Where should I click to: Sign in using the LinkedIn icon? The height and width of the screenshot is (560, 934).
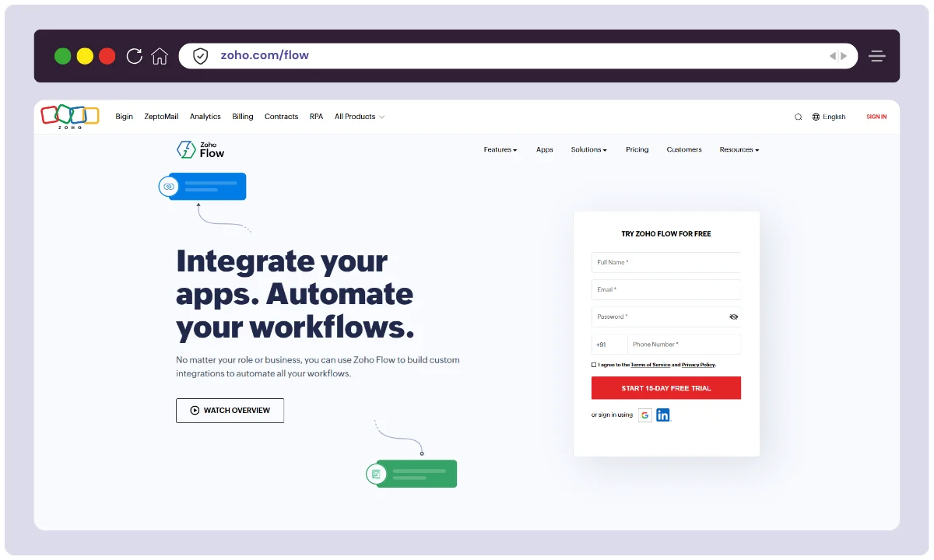(x=662, y=415)
